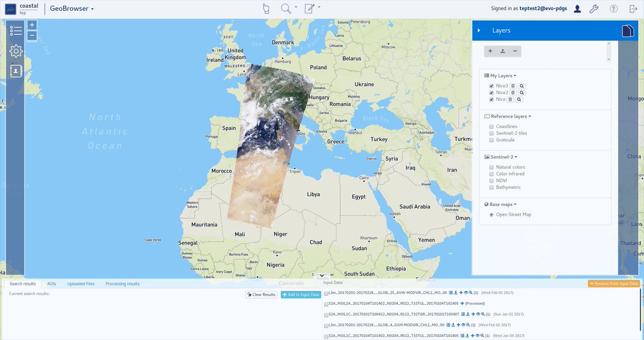Image resolution: width=644 pixels, height=340 pixels.
Task: Zoom to the Nice layer
Action: [519, 99]
